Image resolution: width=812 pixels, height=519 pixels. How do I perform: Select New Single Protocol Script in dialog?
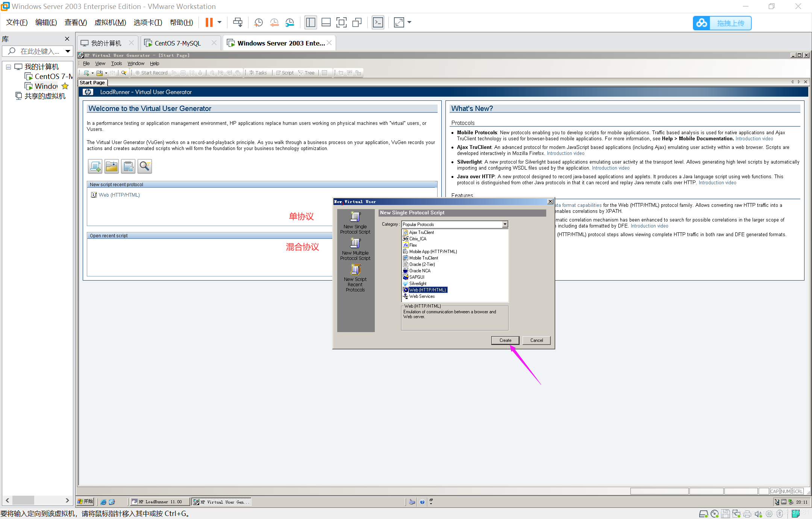(355, 223)
